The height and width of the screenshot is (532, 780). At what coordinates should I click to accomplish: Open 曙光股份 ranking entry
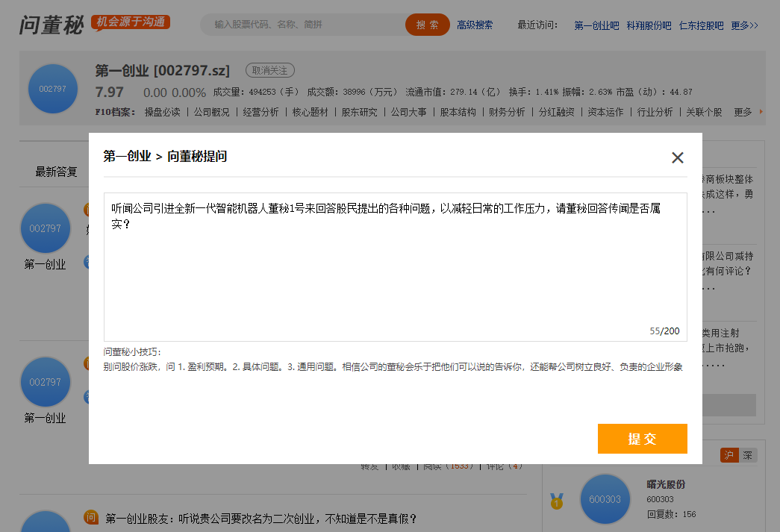[x=666, y=484]
